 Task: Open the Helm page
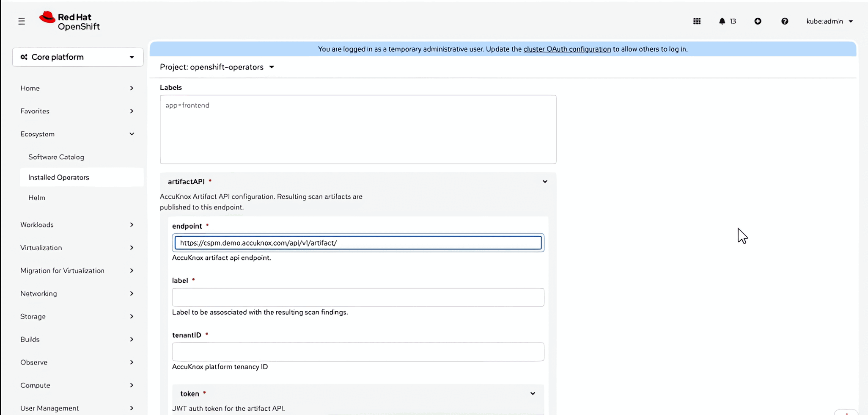coord(37,198)
